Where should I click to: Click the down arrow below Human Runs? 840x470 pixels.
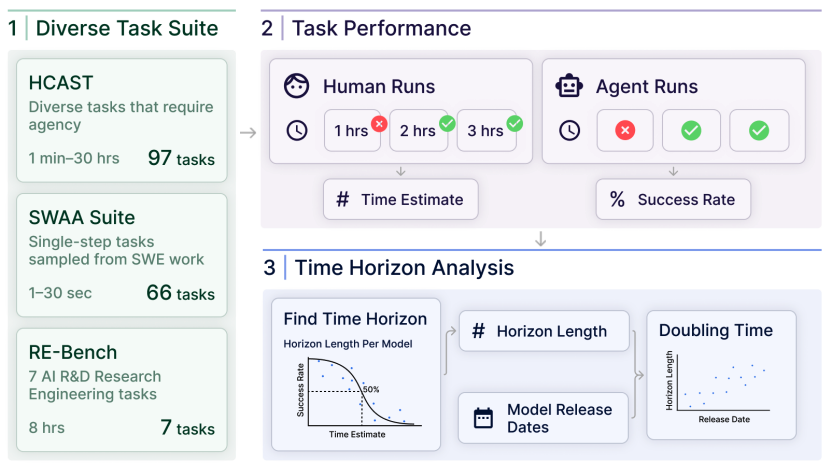click(400, 170)
